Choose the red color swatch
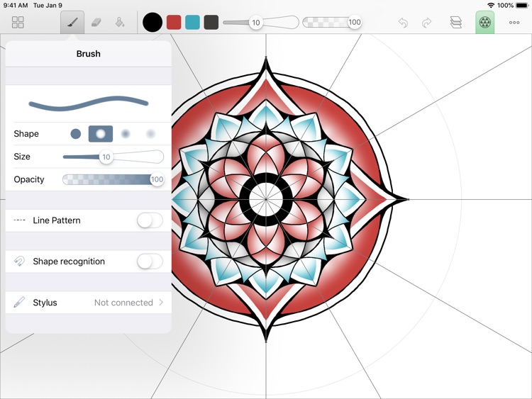This screenshot has height=399, width=532. [174, 23]
